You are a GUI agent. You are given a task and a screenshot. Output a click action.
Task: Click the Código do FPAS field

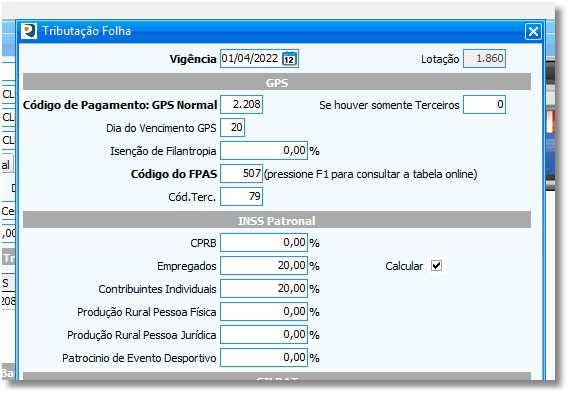(241, 173)
